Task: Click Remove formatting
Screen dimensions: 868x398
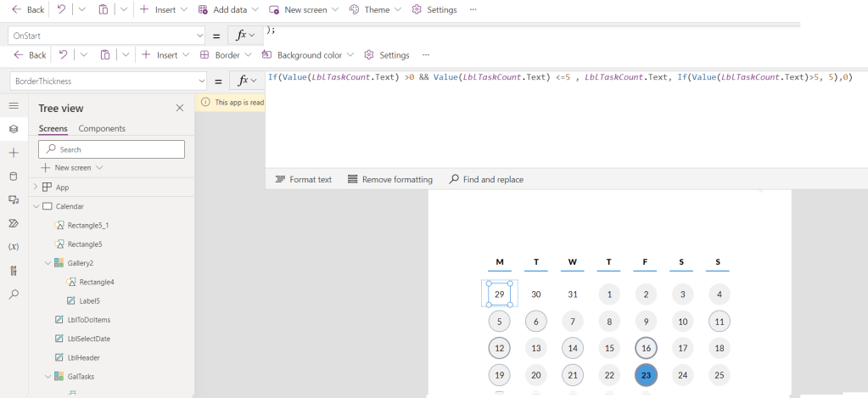Action: 390,179
